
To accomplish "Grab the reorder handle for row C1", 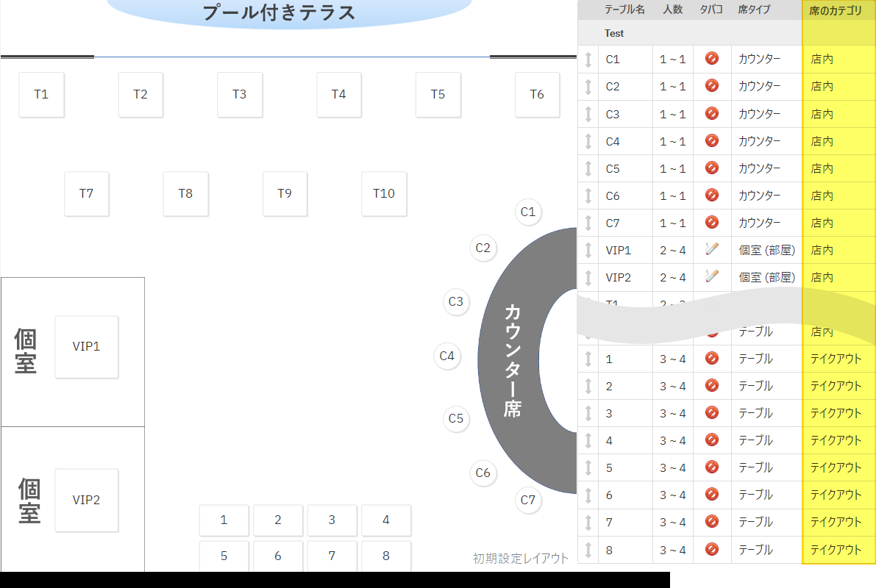I will click(x=588, y=60).
